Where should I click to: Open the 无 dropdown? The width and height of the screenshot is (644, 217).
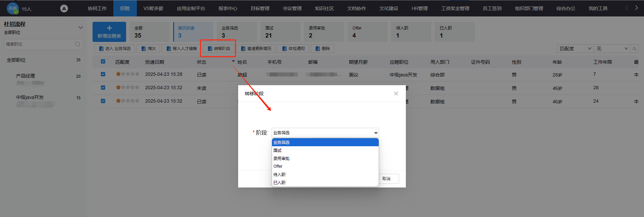(612, 49)
